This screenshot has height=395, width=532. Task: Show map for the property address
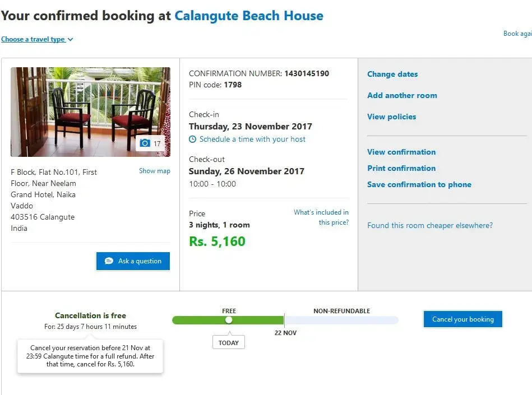click(x=155, y=171)
